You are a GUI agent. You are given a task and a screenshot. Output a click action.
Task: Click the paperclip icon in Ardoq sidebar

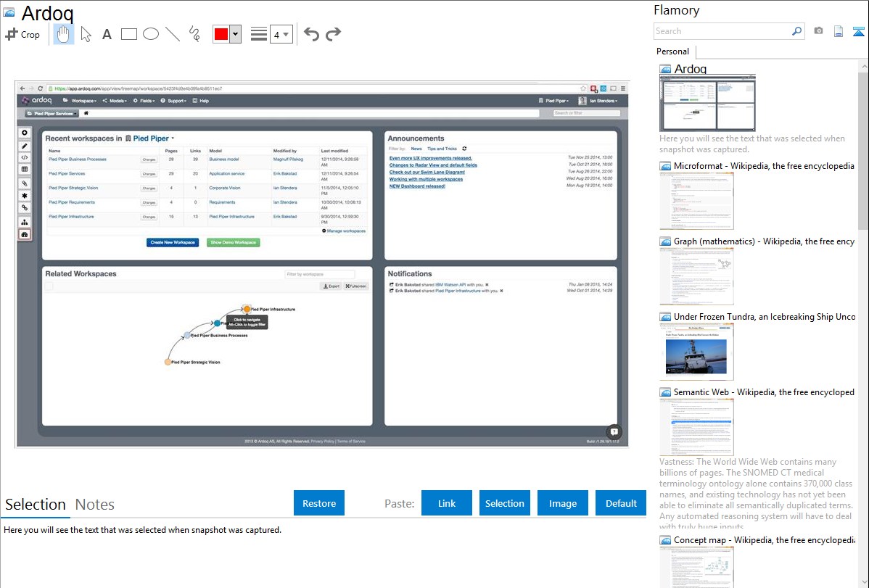pos(25,183)
